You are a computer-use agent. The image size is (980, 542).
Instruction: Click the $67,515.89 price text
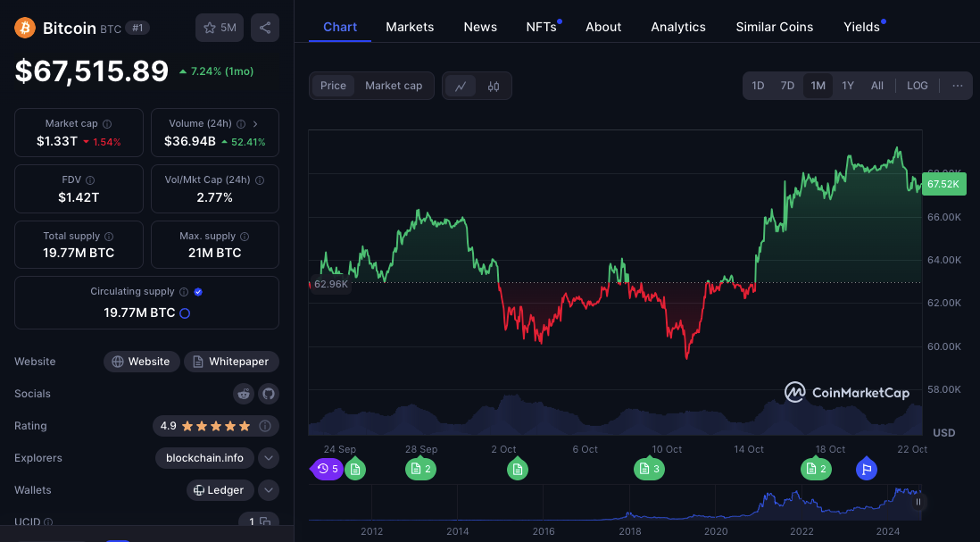(x=92, y=71)
